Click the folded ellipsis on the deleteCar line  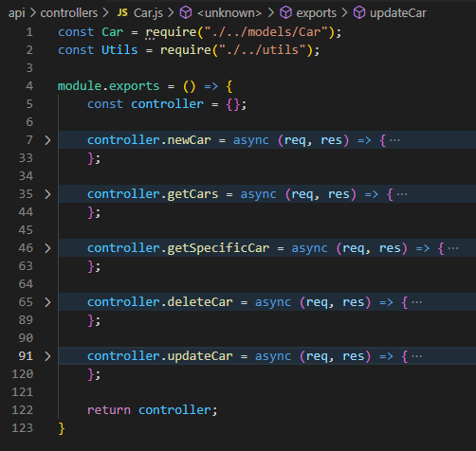(417, 302)
